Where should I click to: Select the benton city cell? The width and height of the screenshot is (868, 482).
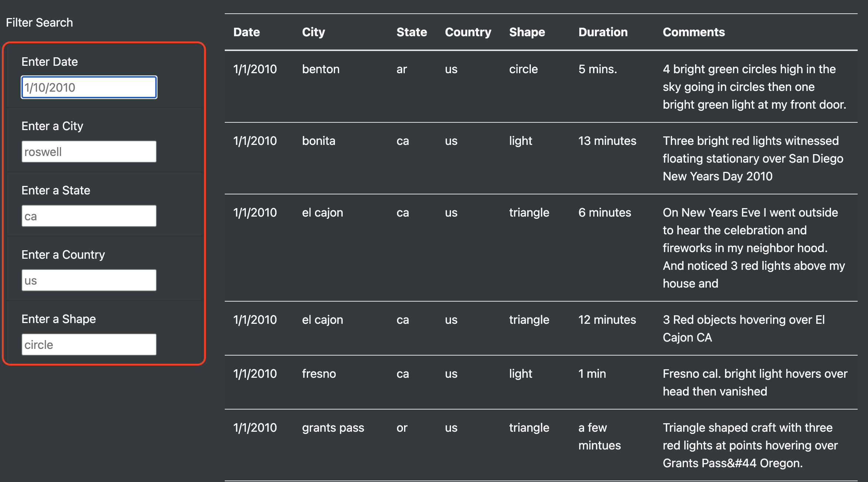(321, 69)
